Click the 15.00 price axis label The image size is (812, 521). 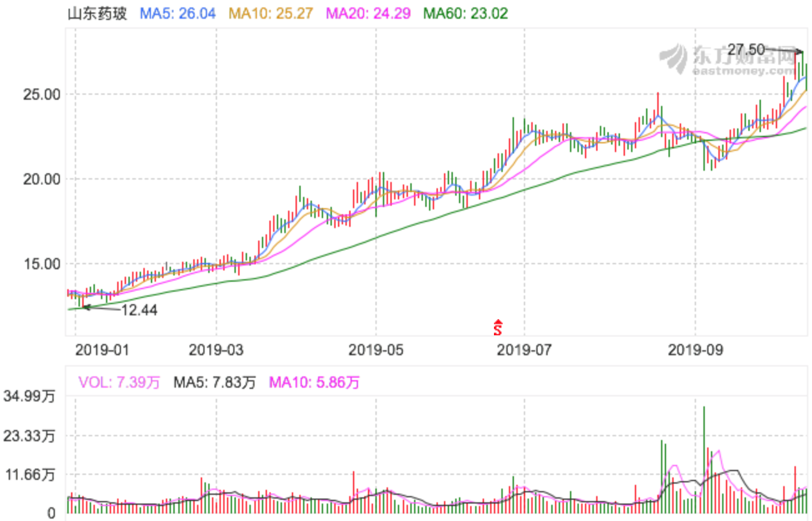point(41,264)
